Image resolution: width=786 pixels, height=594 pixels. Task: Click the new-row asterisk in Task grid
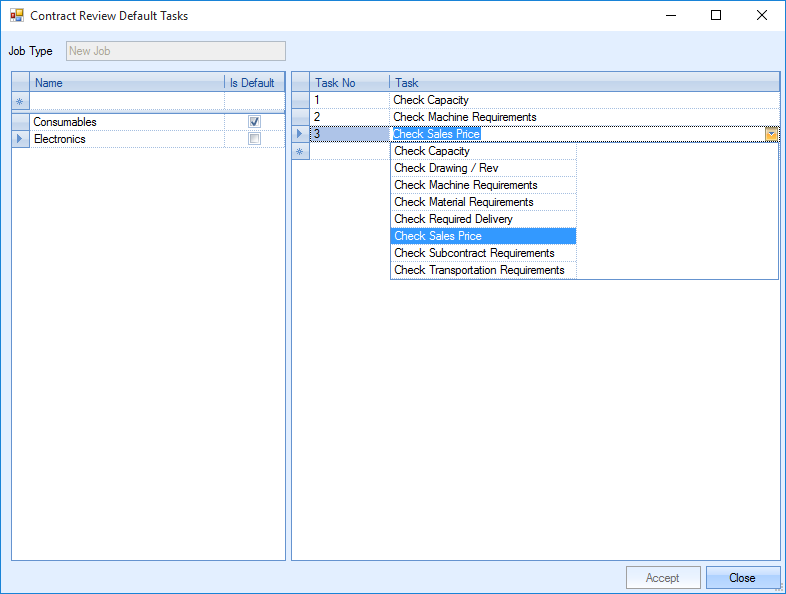tap(300, 151)
